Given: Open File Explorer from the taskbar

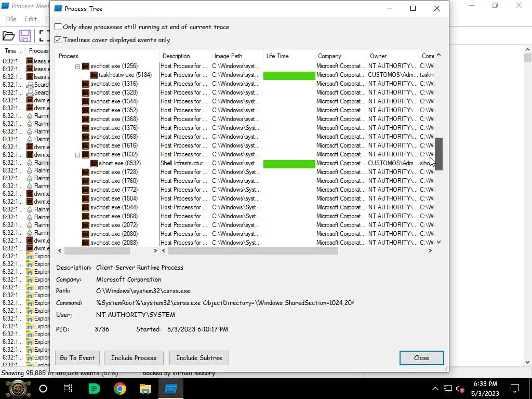Looking at the screenshot, I should pyautogui.click(x=145, y=389).
